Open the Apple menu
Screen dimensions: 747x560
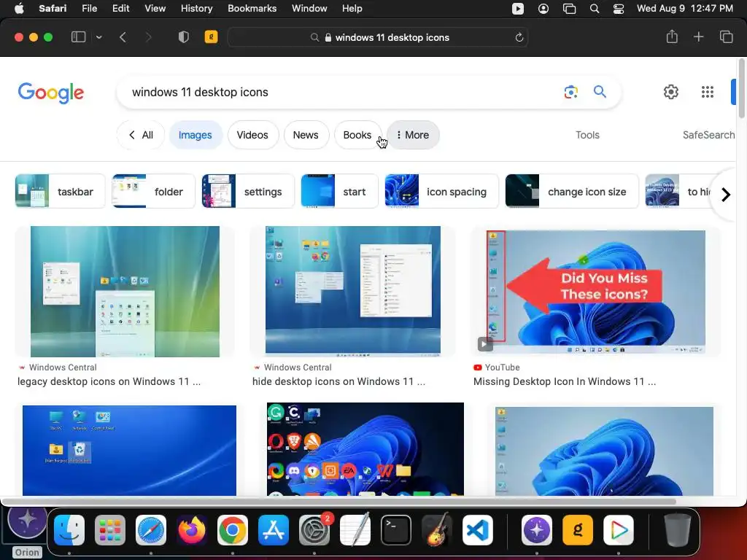[18, 9]
